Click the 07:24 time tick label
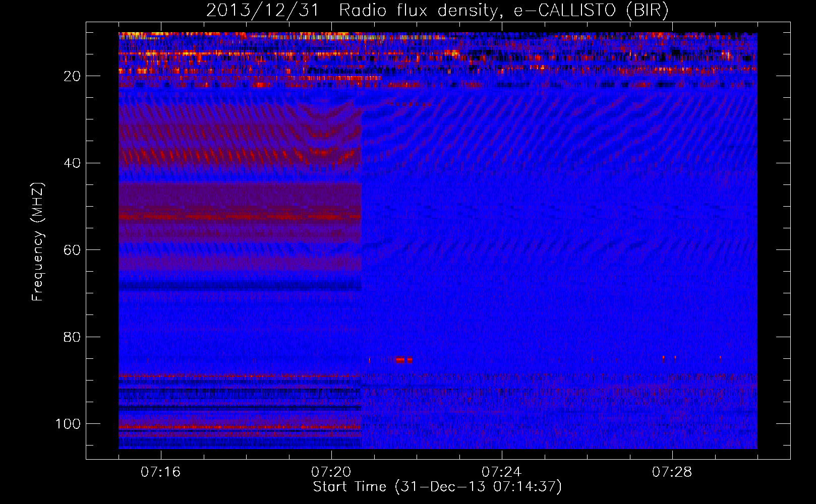 [x=501, y=472]
